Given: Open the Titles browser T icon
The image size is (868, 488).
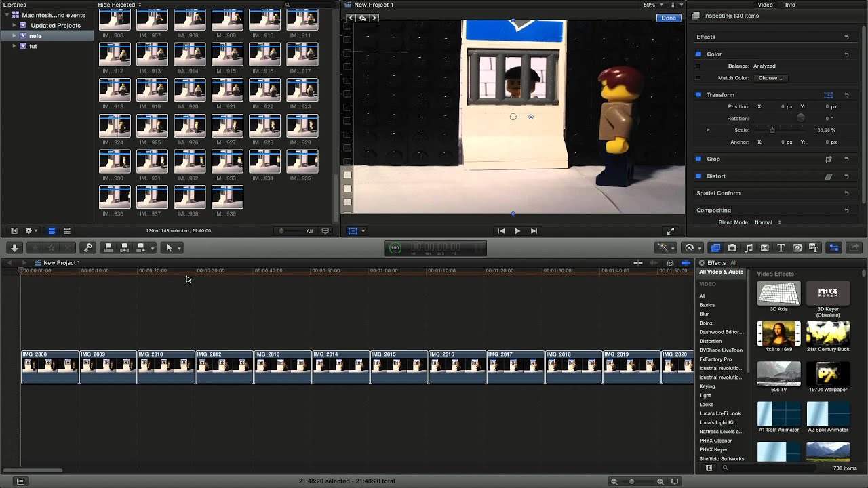Looking at the screenshot, I should tap(781, 248).
